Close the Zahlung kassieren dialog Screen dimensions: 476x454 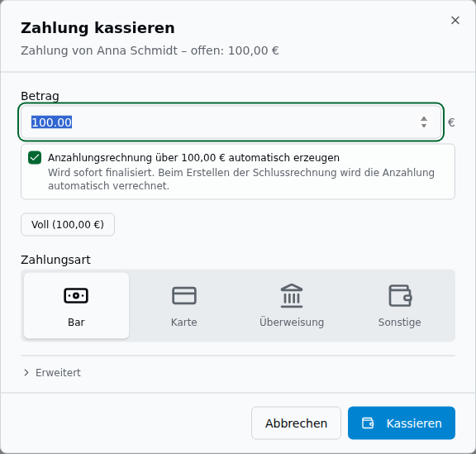[455, 21]
